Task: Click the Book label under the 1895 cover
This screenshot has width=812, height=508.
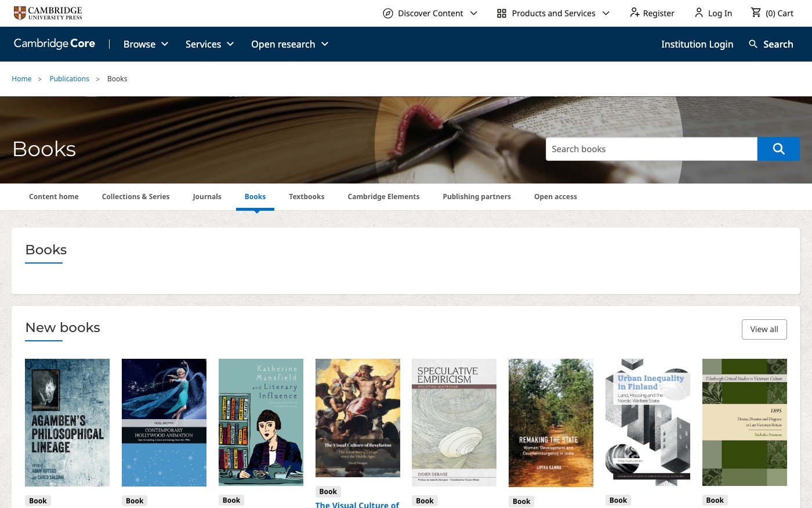Action: [715, 500]
